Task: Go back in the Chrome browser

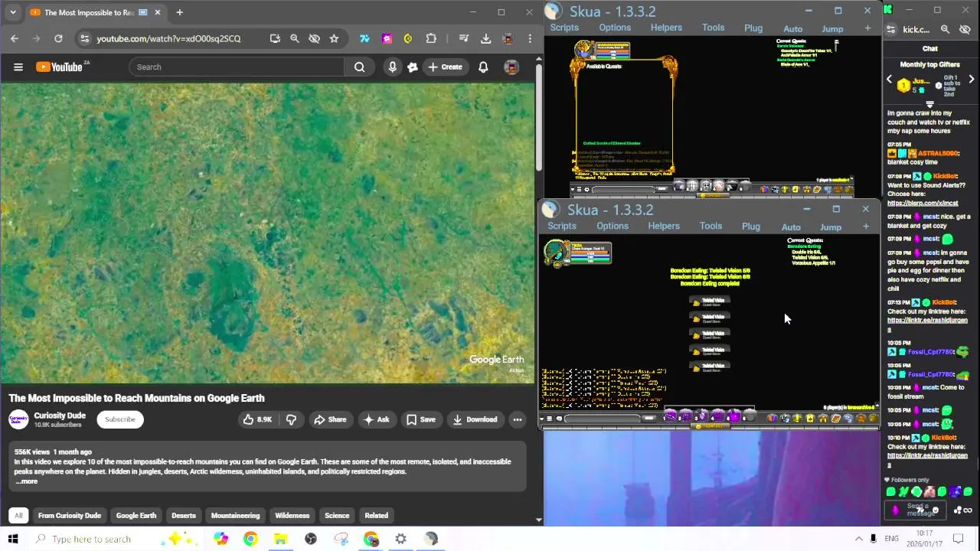Action: (x=15, y=38)
